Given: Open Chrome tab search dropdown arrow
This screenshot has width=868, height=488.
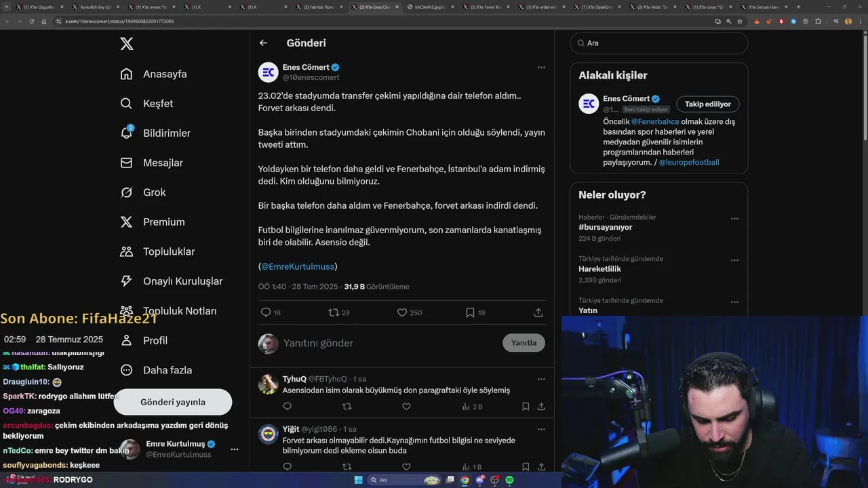Looking at the screenshot, I should [6, 7].
